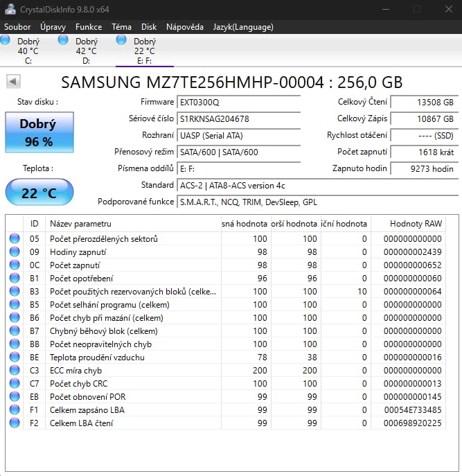Click the Rozhraní field UASP (Serial ATA)
The width and height of the screenshot is (462, 476).
click(x=238, y=135)
